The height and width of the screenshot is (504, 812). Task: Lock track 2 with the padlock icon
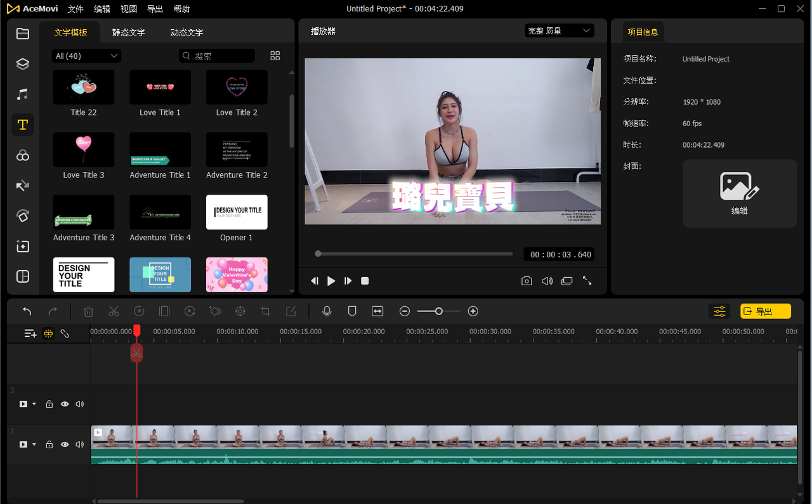[x=49, y=404]
